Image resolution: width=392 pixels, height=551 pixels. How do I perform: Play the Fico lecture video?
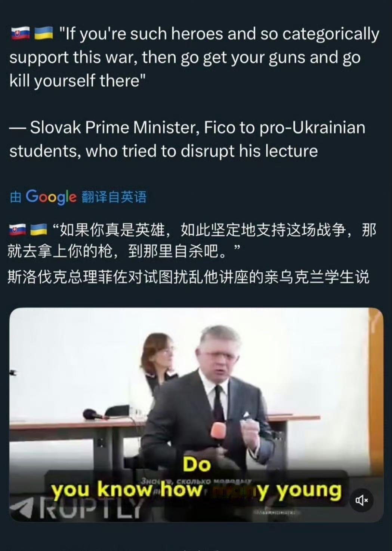(196, 414)
